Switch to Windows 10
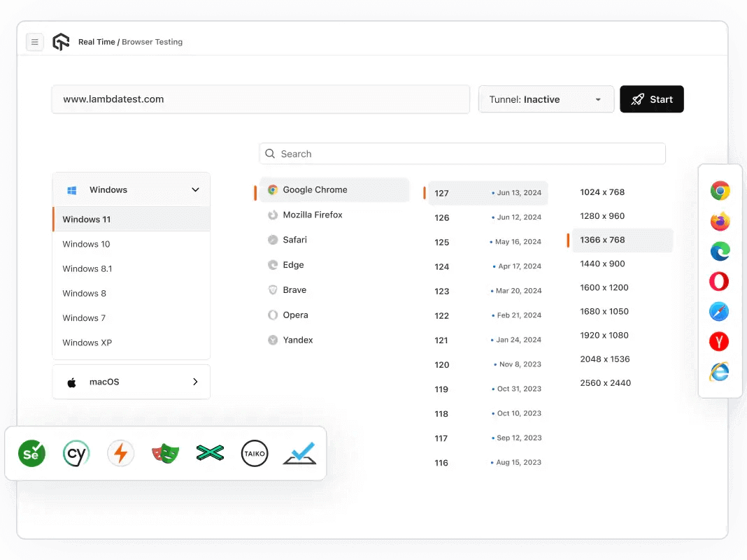Viewport: 747px width, 560px height. [x=86, y=244]
